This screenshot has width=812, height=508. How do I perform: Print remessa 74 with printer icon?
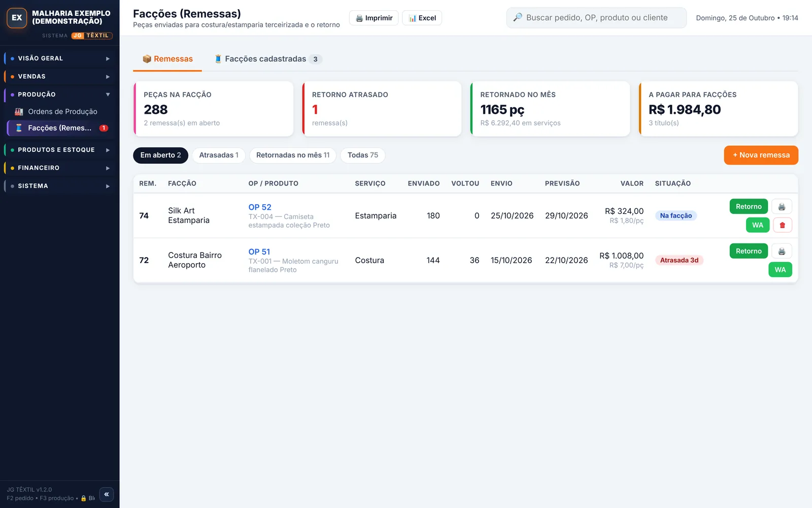pyautogui.click(x=782, y=207)
